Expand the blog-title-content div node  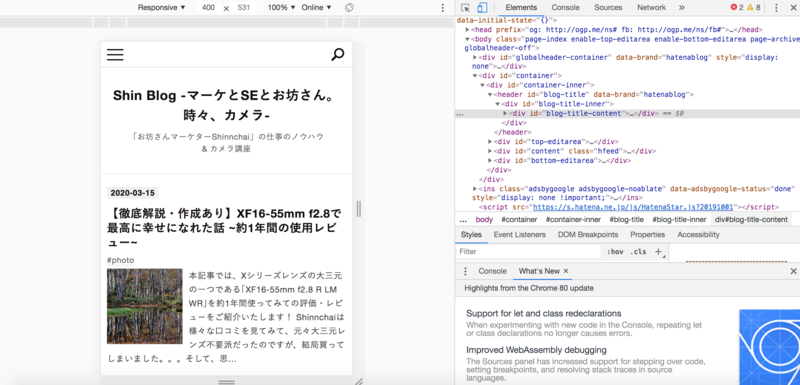506,113
